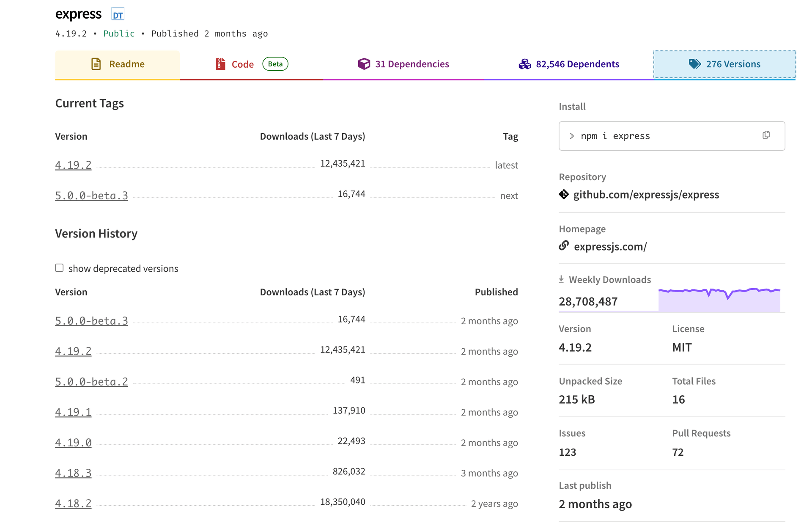812x526 pixels.
Task: Click the MIT license value
Action: (682, 347)
